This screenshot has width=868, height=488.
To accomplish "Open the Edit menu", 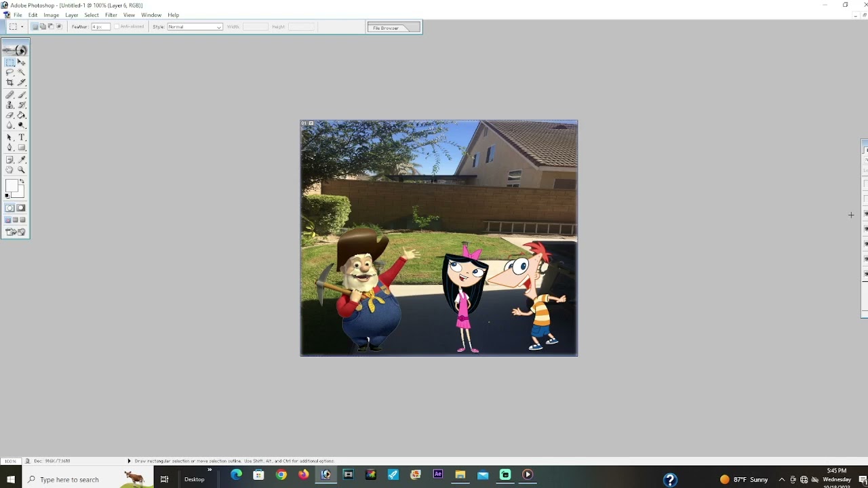I will click(x=33, y=15).
